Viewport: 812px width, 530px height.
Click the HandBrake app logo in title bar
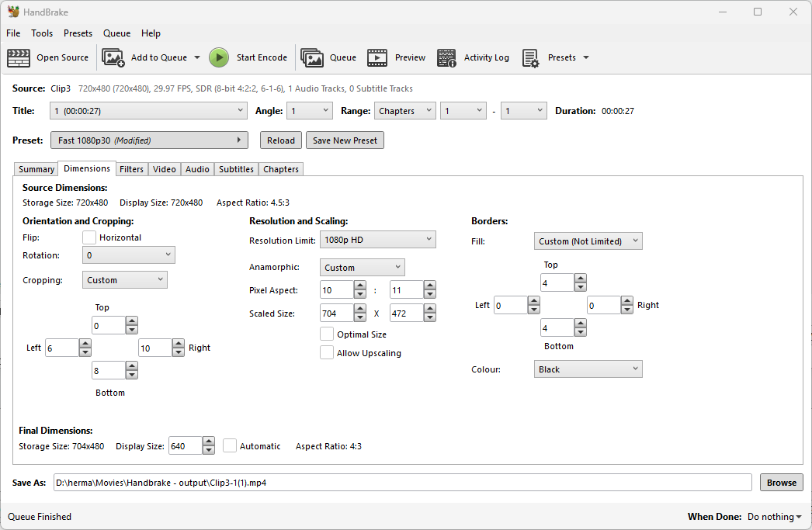[13, 12]
